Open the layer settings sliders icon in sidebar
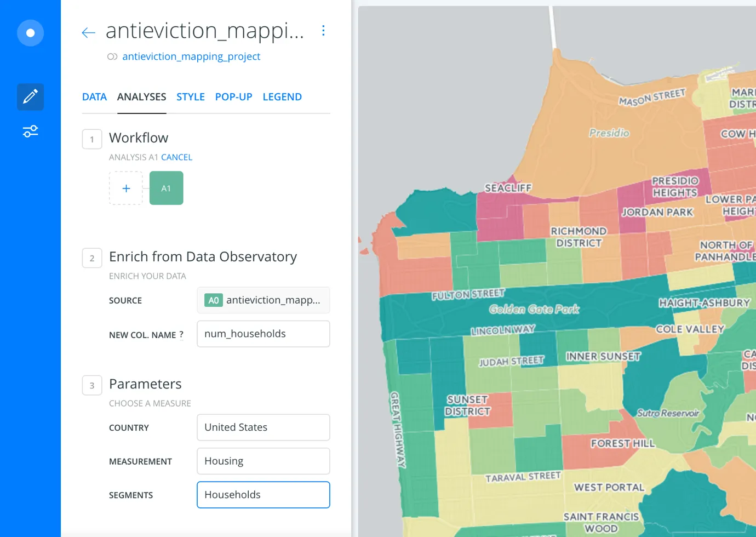Image resolution: width=756 pixels, height=537 pixels. pyautogui.click(x=30, y=131)
